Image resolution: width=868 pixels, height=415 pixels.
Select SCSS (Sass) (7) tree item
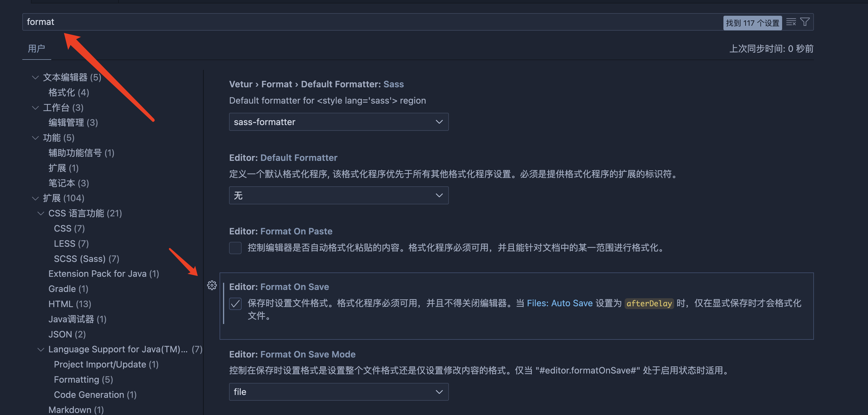click(x=86, y=259)
